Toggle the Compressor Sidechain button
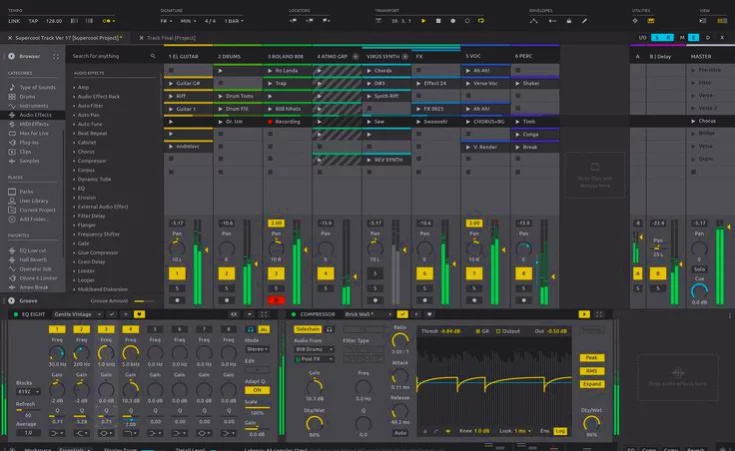Image resolution: width=735 pixels, height=451 pixels. click(308, 330)
